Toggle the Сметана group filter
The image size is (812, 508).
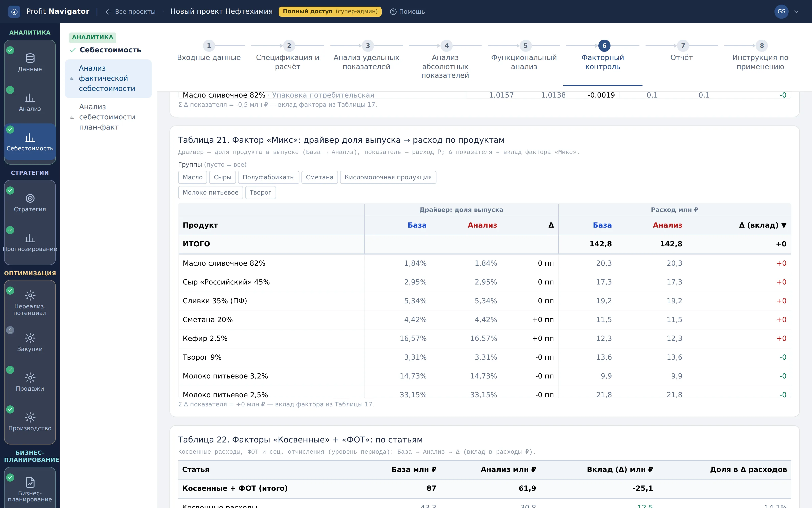tap(319, 177)
